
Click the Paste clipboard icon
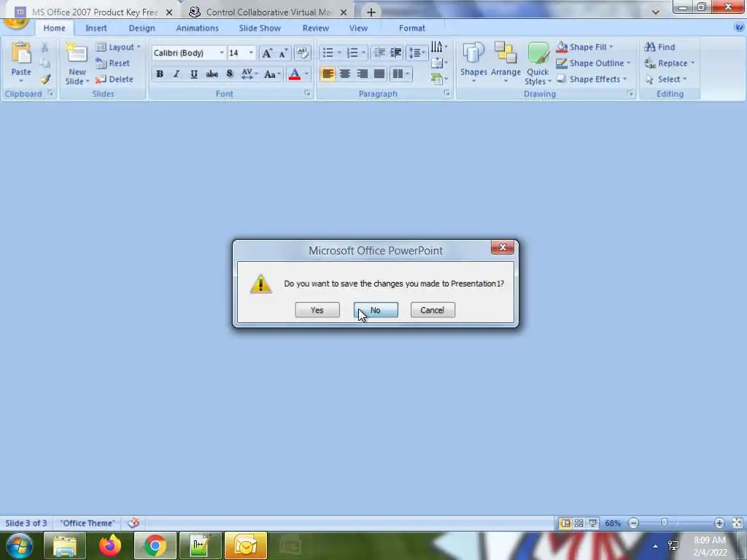click(x=21, y=53)
